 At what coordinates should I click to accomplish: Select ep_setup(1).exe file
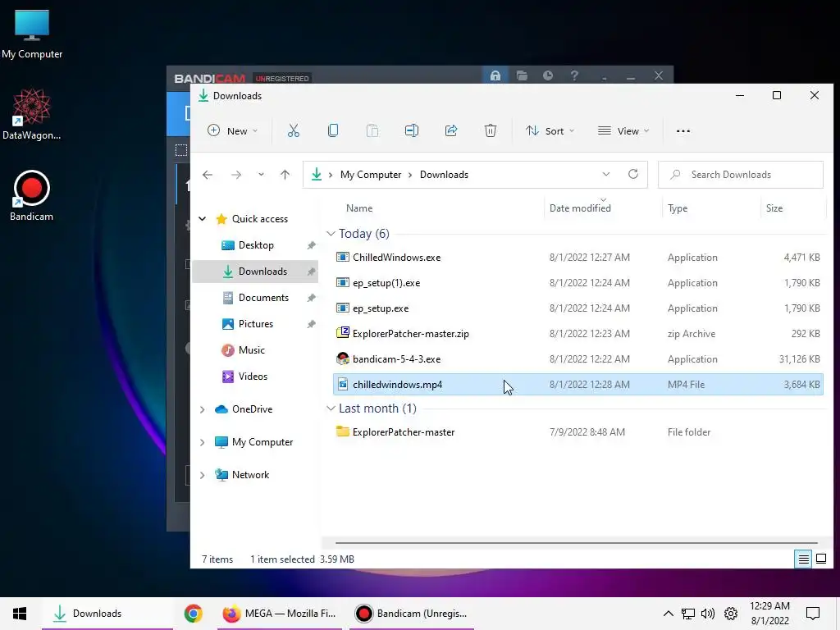[x=578, y=283]
